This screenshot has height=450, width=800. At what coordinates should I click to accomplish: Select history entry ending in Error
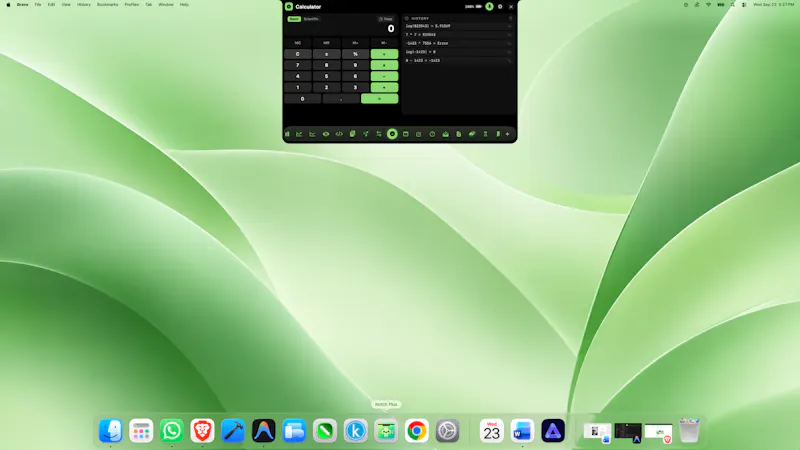coord(458,43)
